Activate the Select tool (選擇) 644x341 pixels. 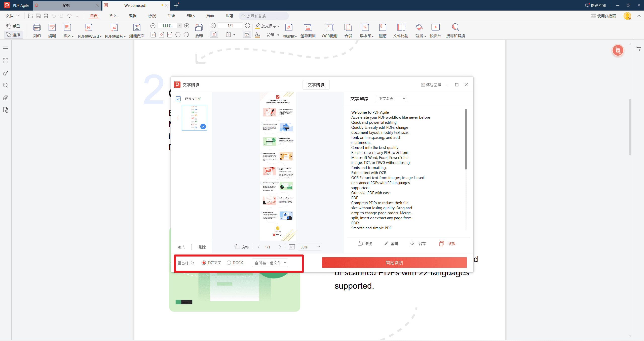[14, 35]
